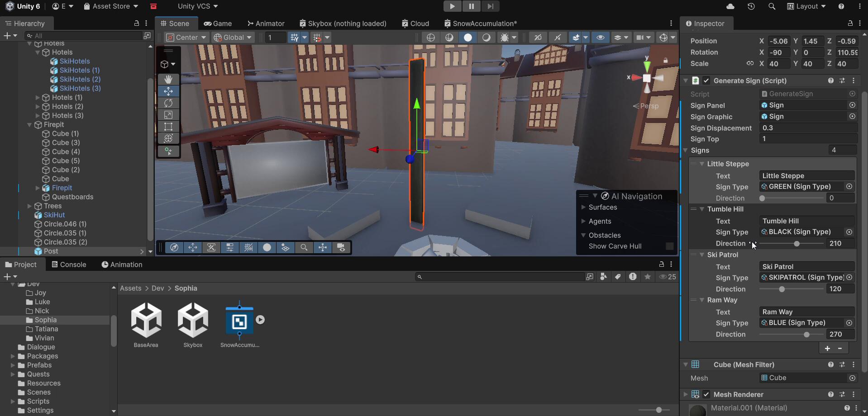Viewport: 868px width, 416px height.
Task: Click the Pause button
Action: point(471,6)
